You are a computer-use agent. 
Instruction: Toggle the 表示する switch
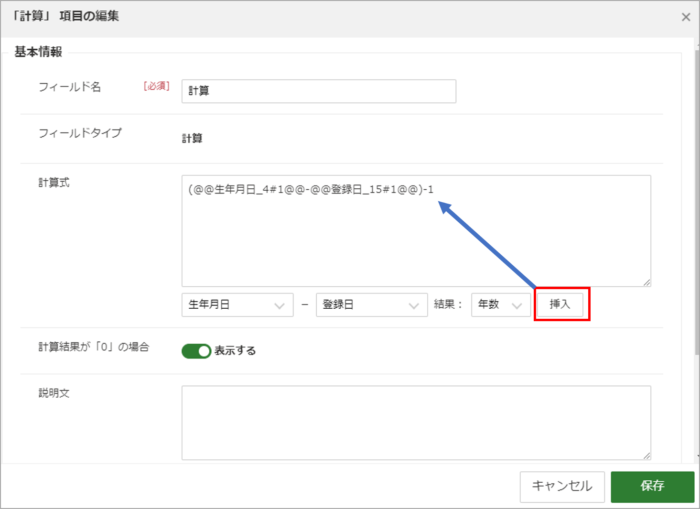point(196,351)
